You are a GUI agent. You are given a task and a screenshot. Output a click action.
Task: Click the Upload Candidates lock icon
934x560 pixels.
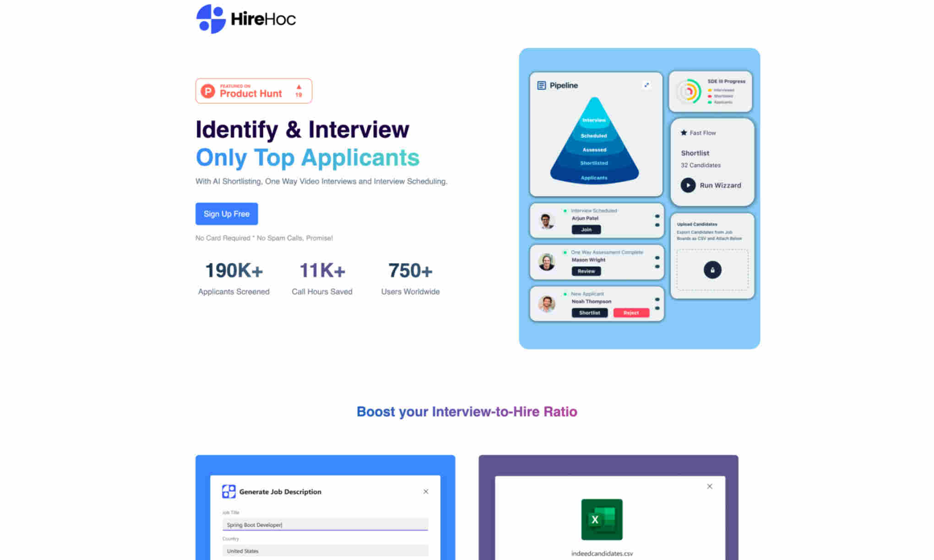coord(711,269)
